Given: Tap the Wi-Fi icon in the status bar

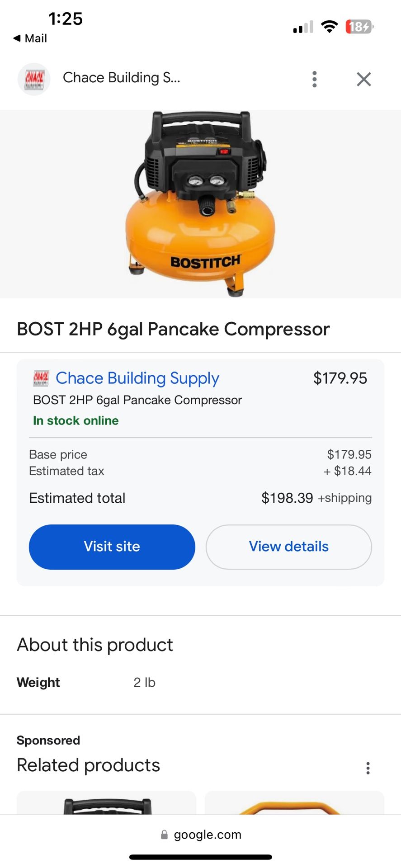Looking at the screenshot, I should pos(330,26).
